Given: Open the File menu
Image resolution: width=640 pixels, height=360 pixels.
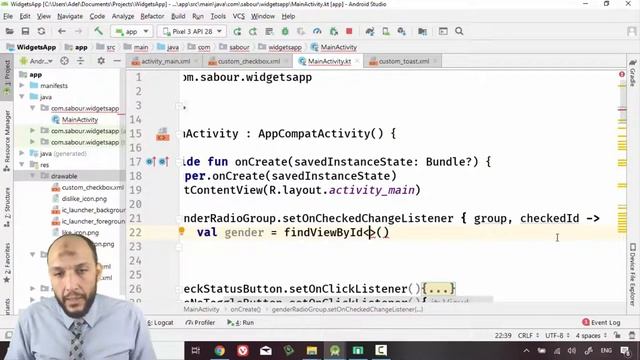Looking at the screenshot, I should tap(8, 16).
